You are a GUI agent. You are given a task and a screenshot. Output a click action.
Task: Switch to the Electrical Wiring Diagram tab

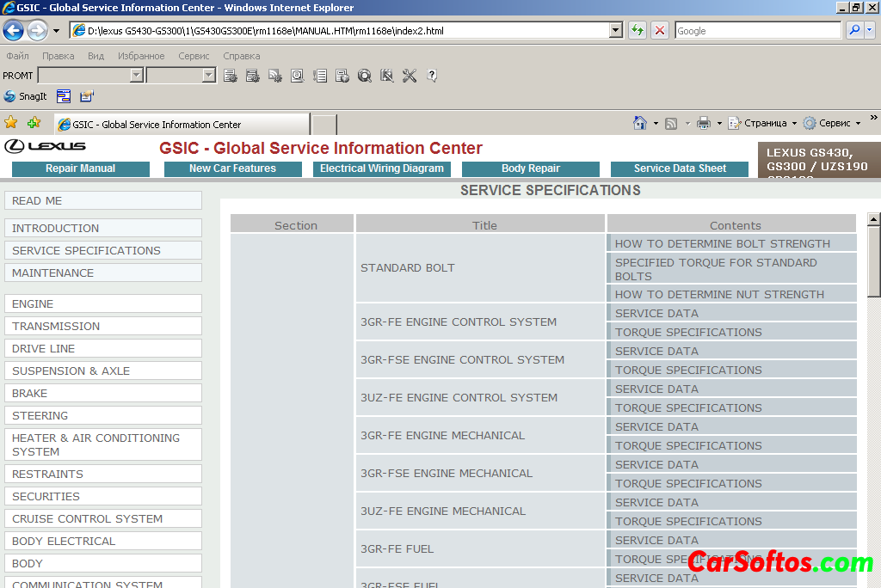382,168
